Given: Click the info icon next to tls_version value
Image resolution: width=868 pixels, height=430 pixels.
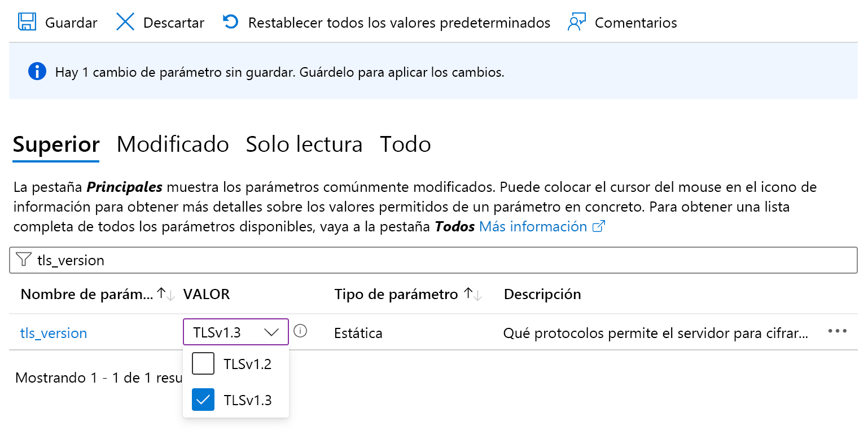Looking at the screenshot, I should click(x=301, y=331).
